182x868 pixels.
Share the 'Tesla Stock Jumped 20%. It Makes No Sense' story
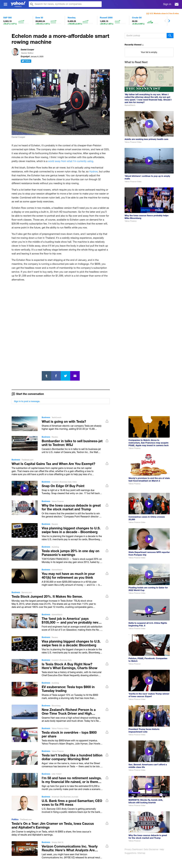coord(107,596)
